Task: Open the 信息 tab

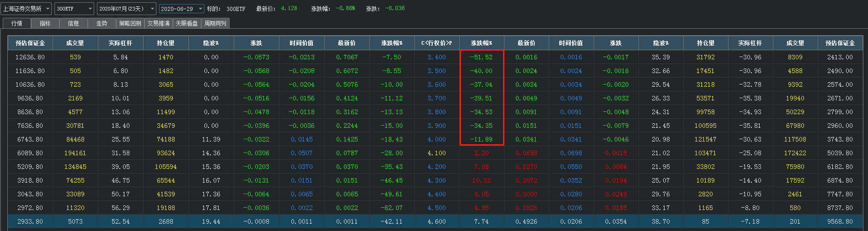Action: click(x=73, y=23)
